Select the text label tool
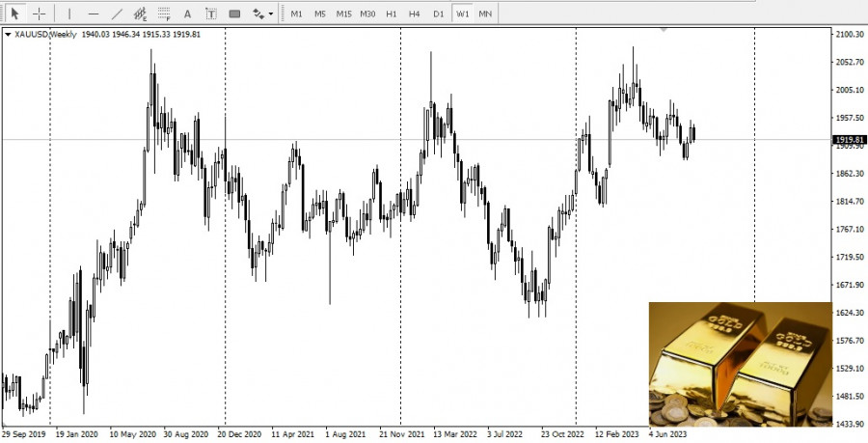The height and width of the screenshot is (443, 868). click(x=211, y=14)
